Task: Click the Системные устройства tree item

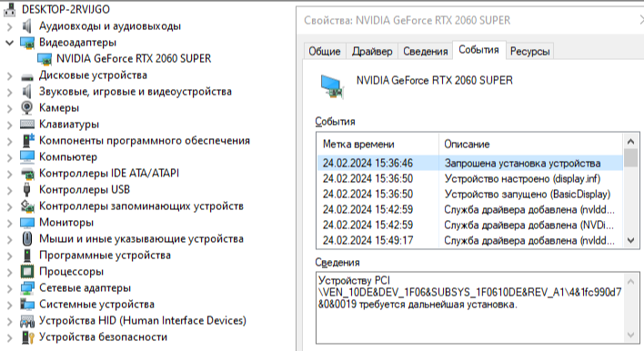Action: pyautogui.click(x=96, y=305)
